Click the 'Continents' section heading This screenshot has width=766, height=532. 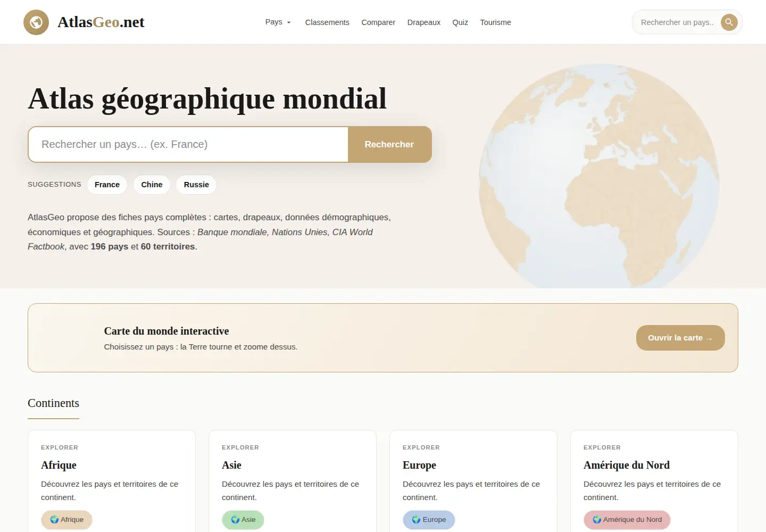click(53, 403)
